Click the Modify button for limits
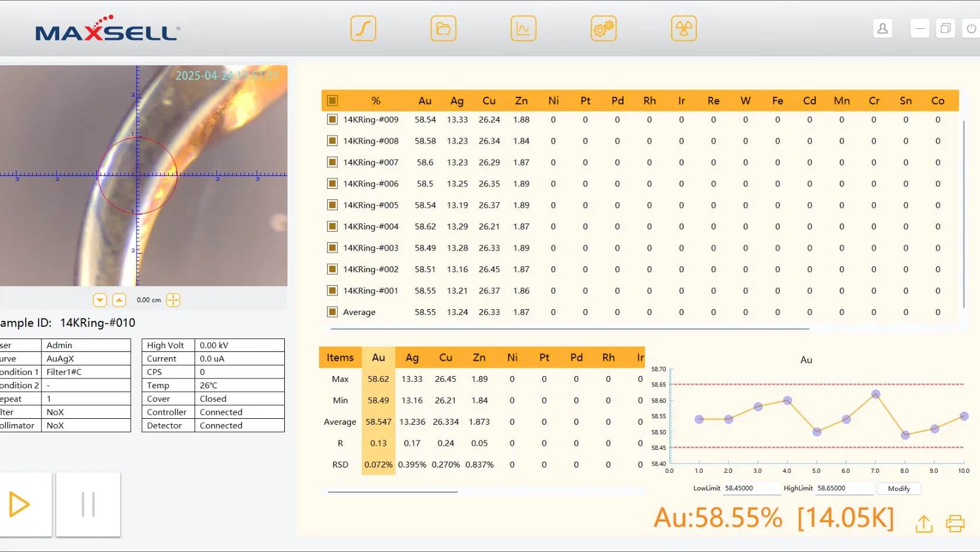Screen dimensions: 980x552 [x=899, y=489]
